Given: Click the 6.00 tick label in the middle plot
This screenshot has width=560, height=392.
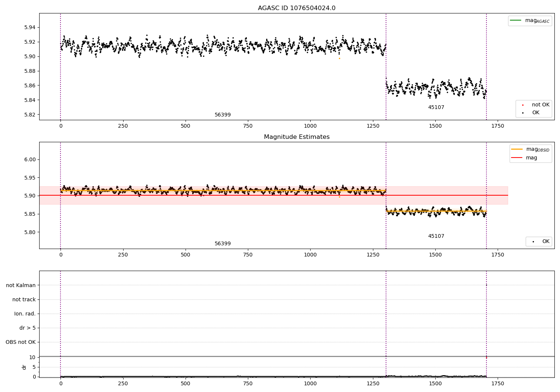Looking at the screenshot, I should (30, 160).
